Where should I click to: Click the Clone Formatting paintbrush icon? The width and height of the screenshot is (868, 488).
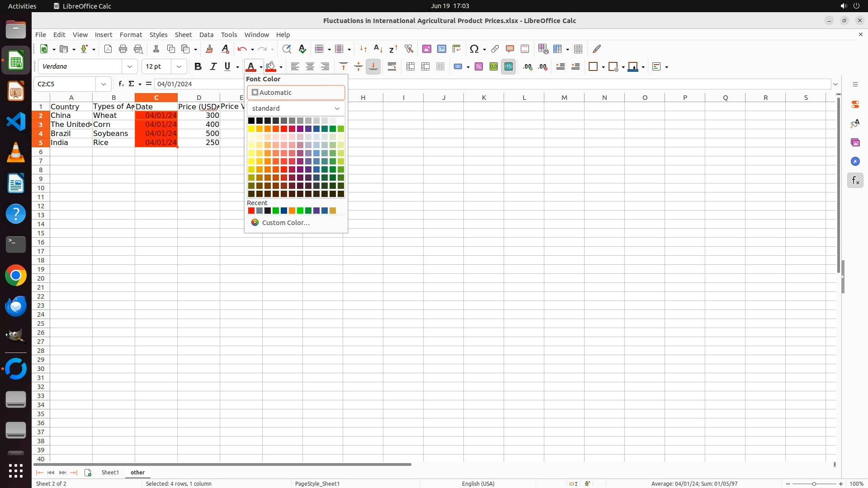tap(209, 49)
